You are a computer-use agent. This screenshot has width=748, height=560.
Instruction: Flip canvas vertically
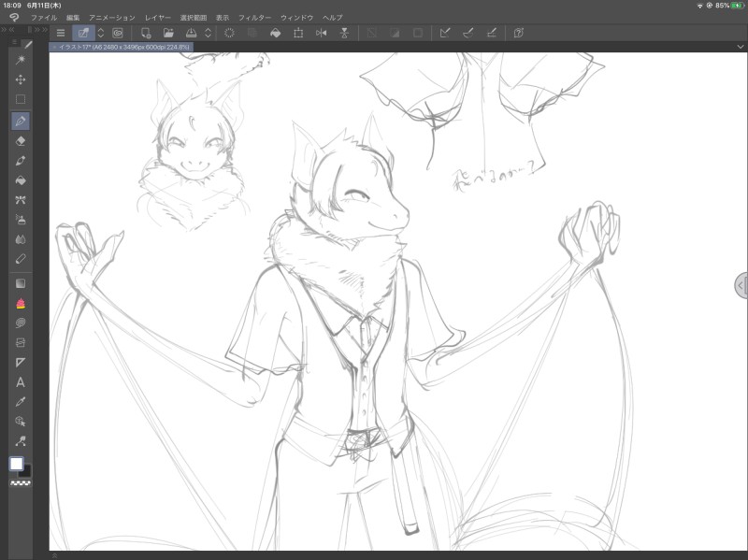pos(344,33)
